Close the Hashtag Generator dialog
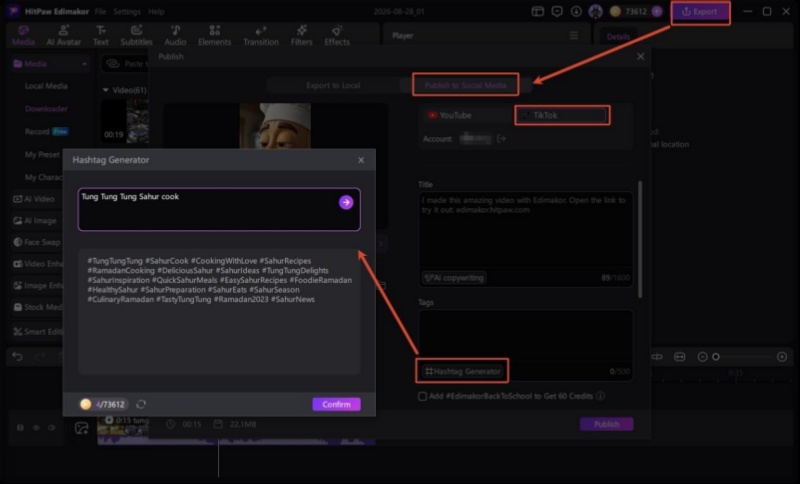The image size is (800, 484). pyautogui.click(x=361, y=160)
